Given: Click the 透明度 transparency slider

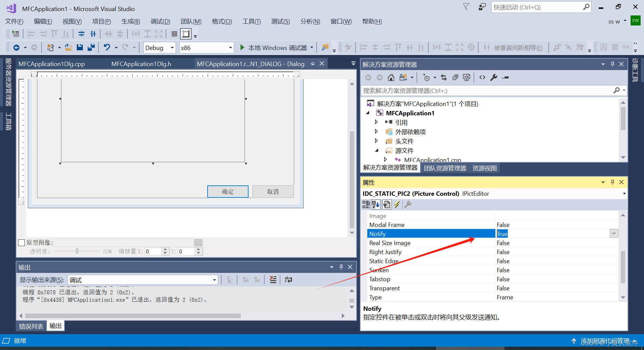Looking at the screenshot, I should point(77,251).
